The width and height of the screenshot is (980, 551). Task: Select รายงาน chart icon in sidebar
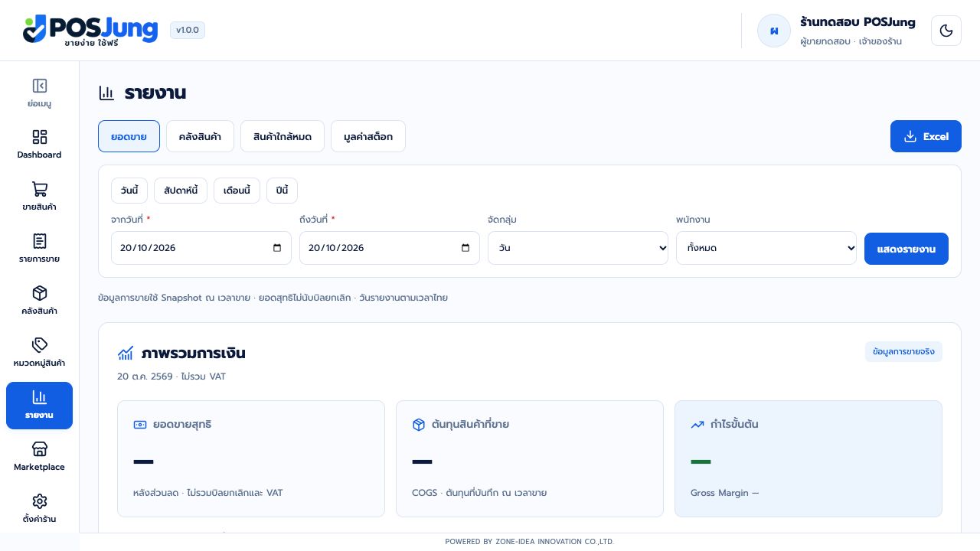pos(40,397)
